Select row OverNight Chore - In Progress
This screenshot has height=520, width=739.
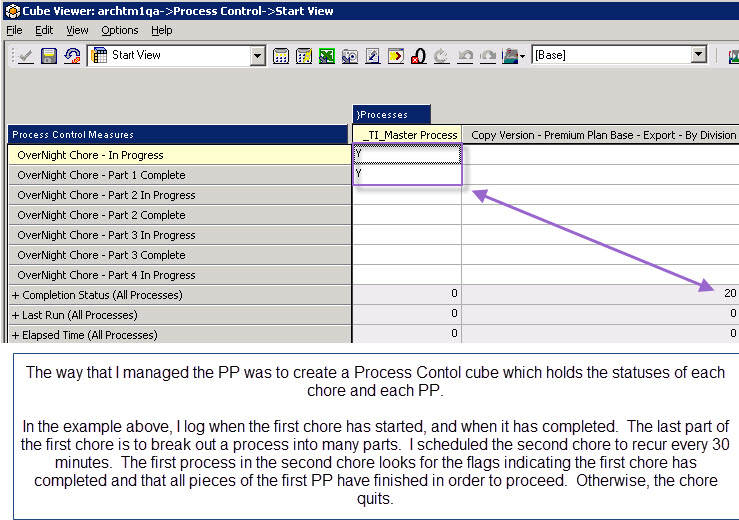(180, 155)
